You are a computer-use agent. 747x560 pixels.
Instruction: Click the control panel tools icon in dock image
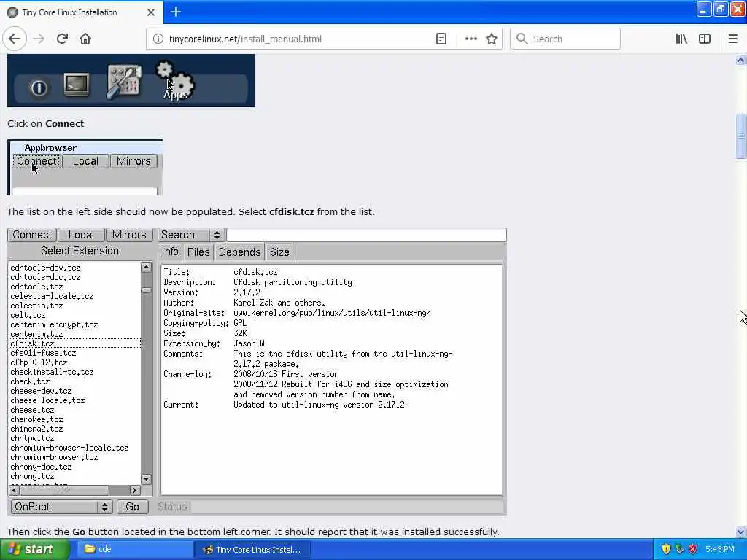(x=123, y=82)
